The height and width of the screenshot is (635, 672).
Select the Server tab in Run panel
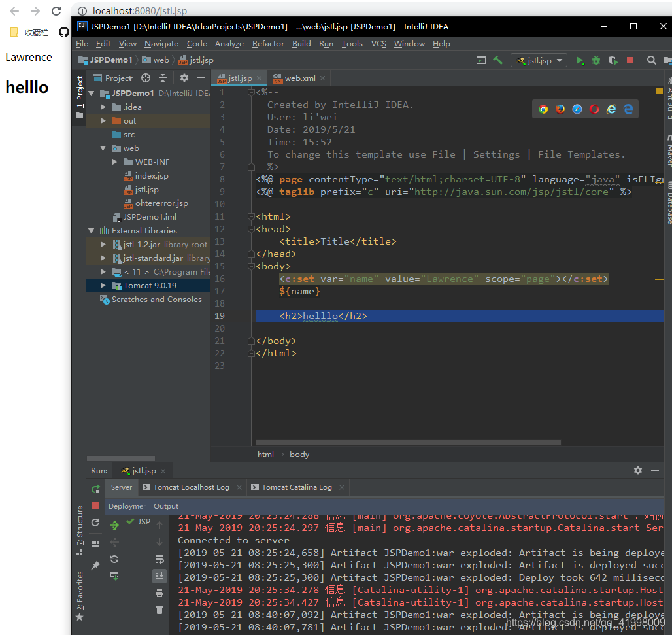coord(122,487)
